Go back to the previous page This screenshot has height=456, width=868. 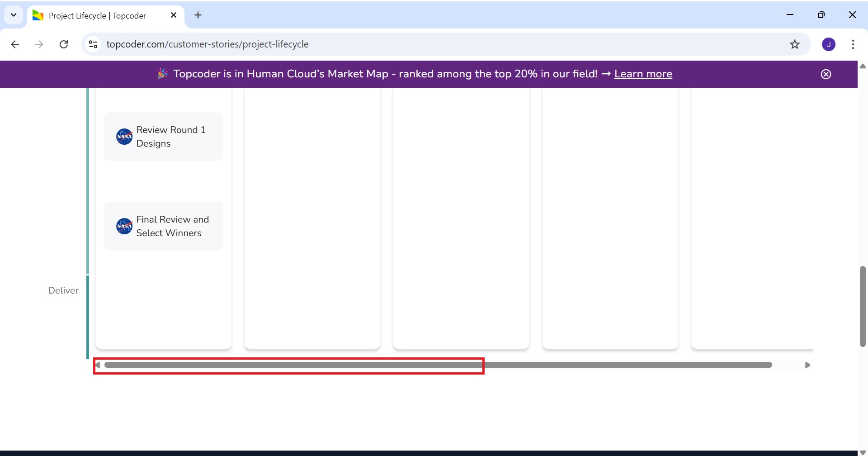15,44
